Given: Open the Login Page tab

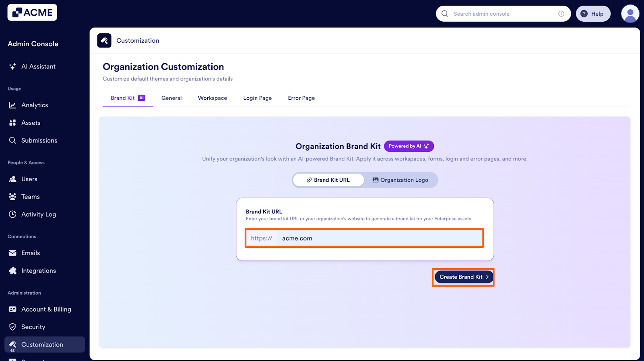Looking at the screenshot, I should (x=258, y=98).
